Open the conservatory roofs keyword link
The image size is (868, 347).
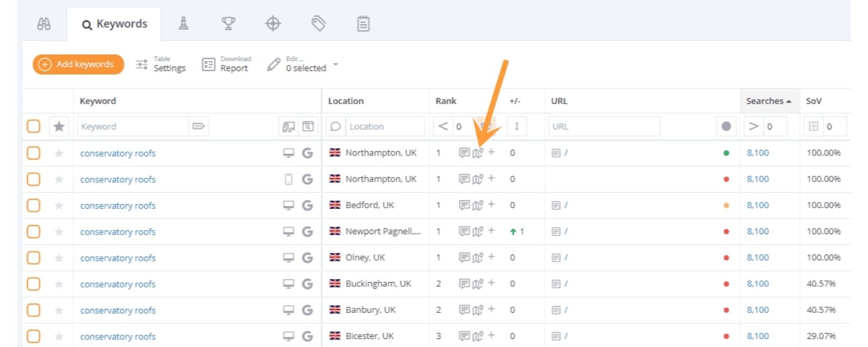(x=117, y=153)
